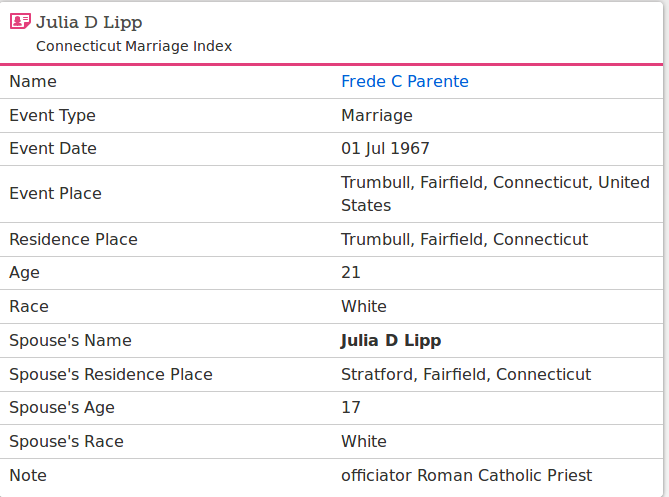
Task: Click the Name field label
Action: pos(33,81)
